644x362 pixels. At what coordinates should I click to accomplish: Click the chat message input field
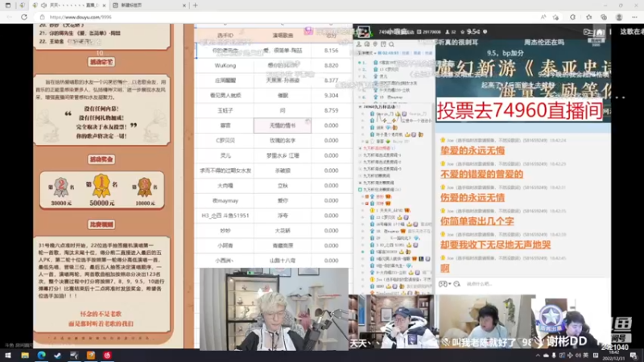click(534, 284)
